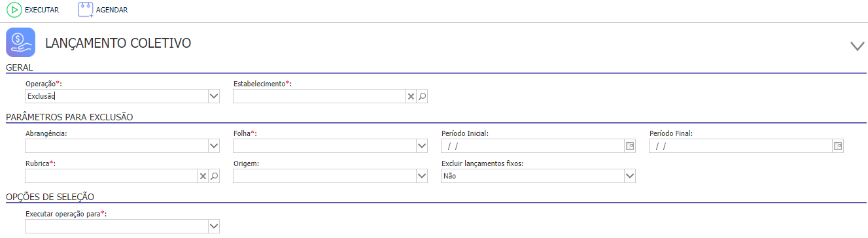Clear the Rubrica field with X icon
The image size is (868, 238).
tap(203, 176)
